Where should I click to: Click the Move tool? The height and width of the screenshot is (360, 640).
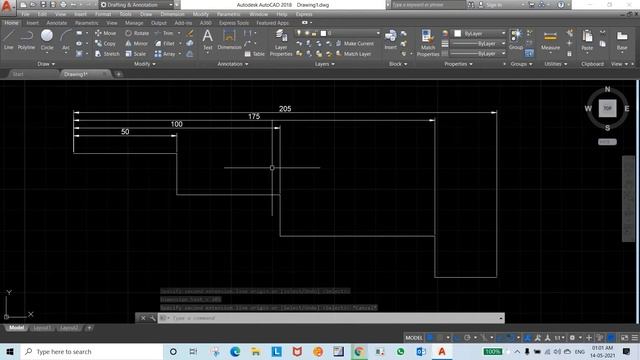point(105,33)
